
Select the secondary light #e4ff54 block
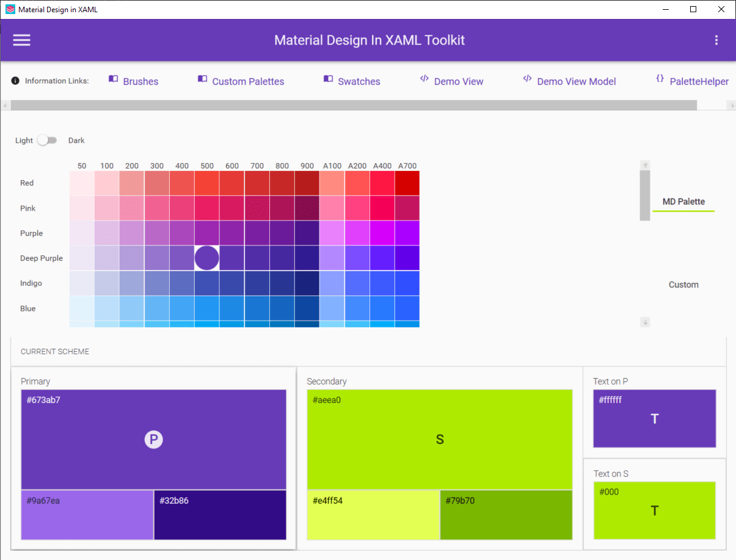pyautogui.click(x=373, y=515)
